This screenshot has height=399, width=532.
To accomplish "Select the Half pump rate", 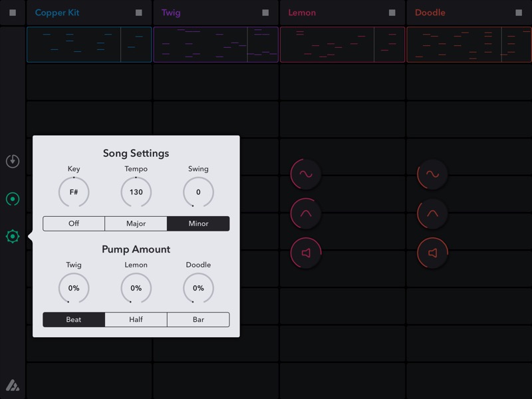I will (x=136, y=320).
